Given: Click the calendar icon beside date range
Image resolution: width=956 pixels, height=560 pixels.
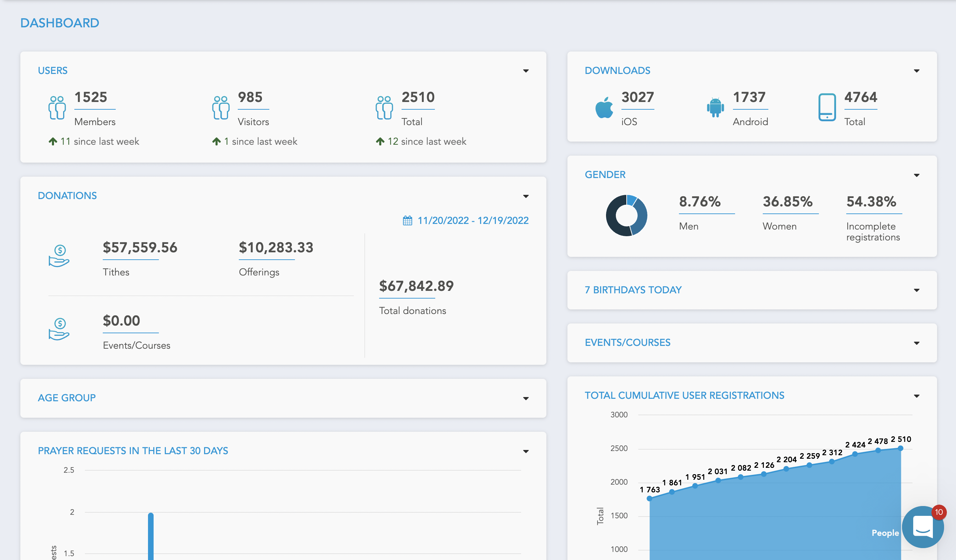Looking at the screenshot, I should tap(408, 221).
